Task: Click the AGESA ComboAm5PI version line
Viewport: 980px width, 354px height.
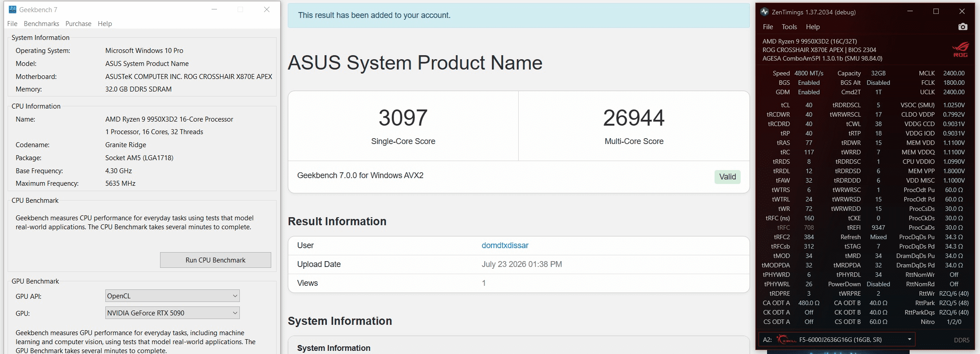Action: tap(823, 58)
